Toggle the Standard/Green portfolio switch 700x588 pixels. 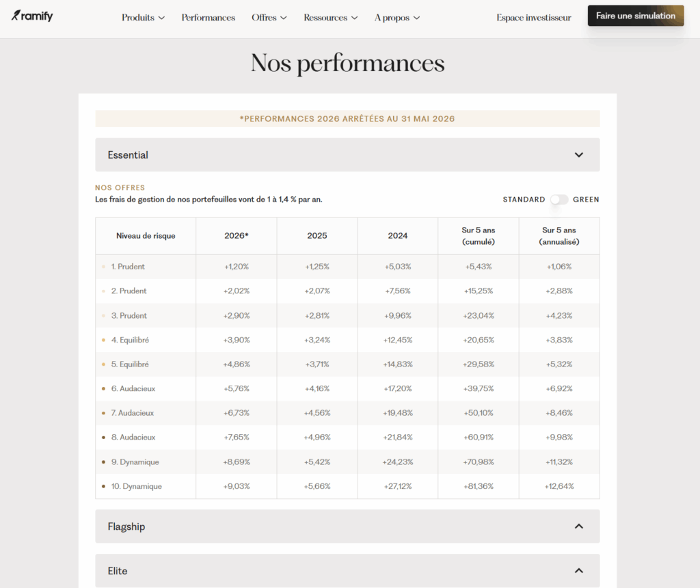[x=559, y=200]
